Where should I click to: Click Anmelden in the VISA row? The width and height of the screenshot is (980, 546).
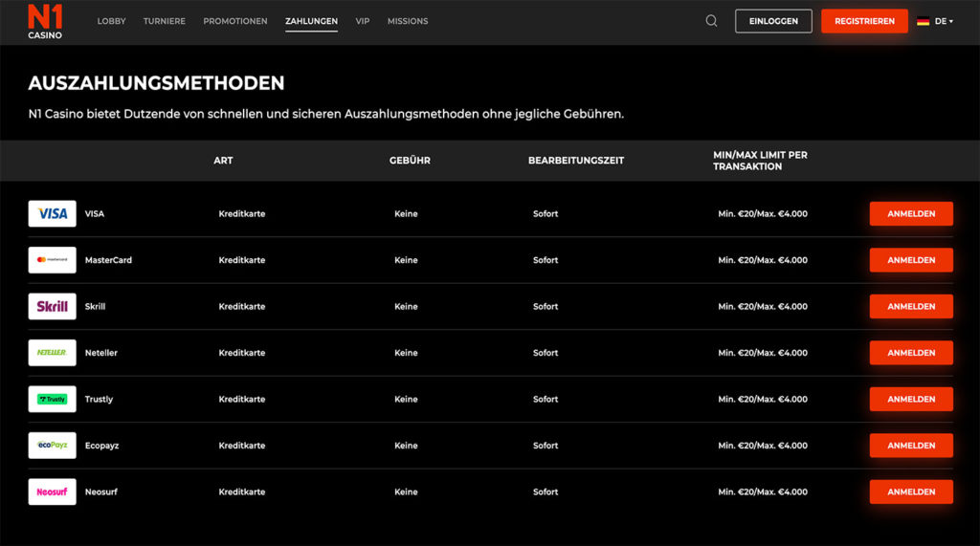click(911, 213)
